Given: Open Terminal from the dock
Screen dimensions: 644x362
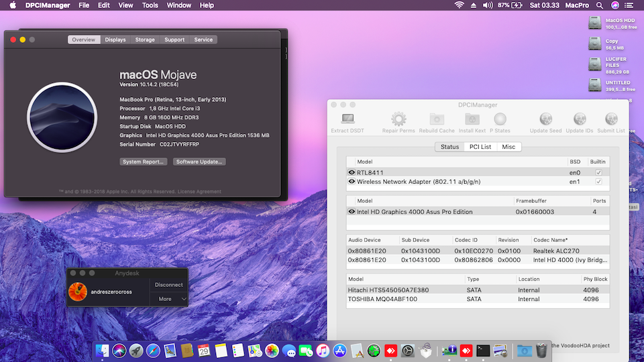Looking at the screenshot, I should (483, 351).
